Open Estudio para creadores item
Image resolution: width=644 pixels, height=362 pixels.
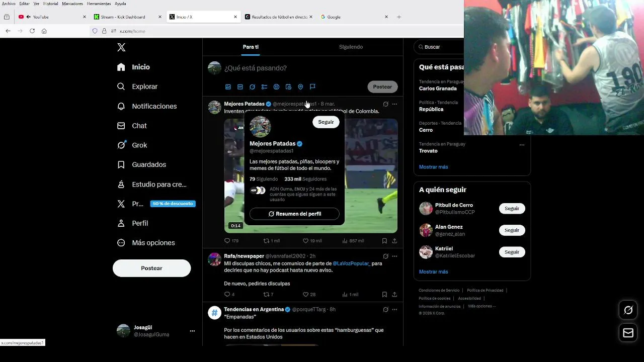152,185
